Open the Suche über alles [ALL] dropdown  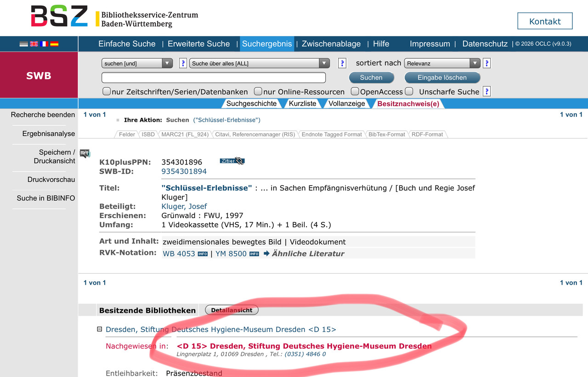click(260, 63)
